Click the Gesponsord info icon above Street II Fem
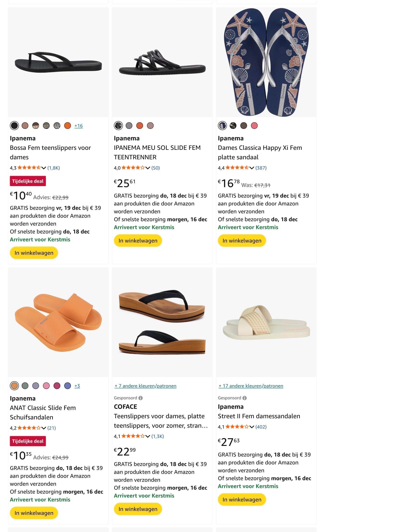This screenshot has height=532, width=394. tap(245, 398)
